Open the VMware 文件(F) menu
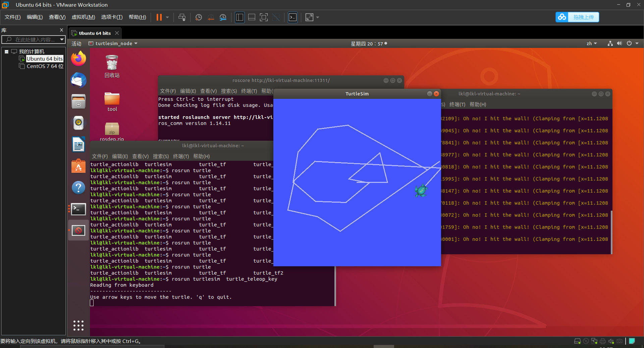Viewport: 644px width, 348px height. 12,17
